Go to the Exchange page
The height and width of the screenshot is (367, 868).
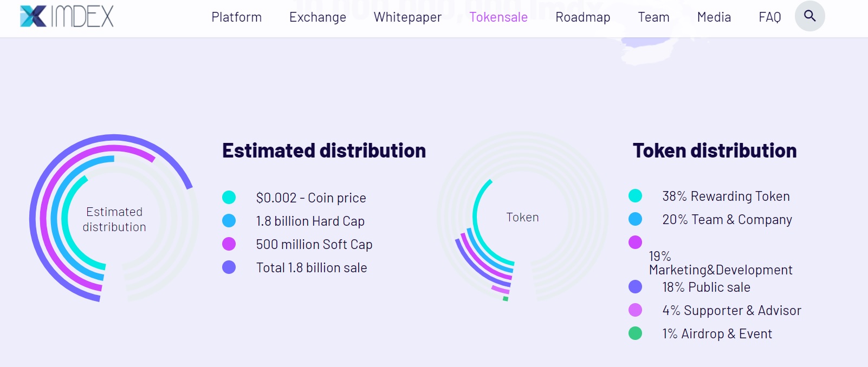[318, 17]
